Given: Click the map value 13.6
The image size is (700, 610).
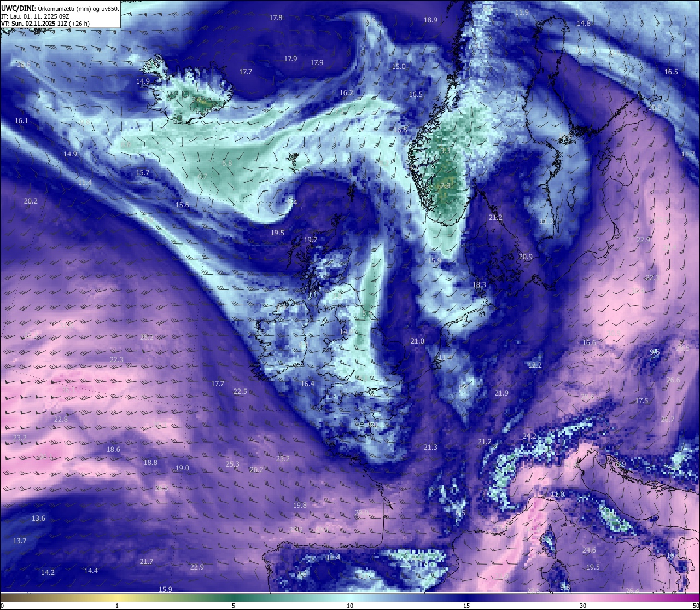Looking at the screenshot, I should tap(38, 519).
